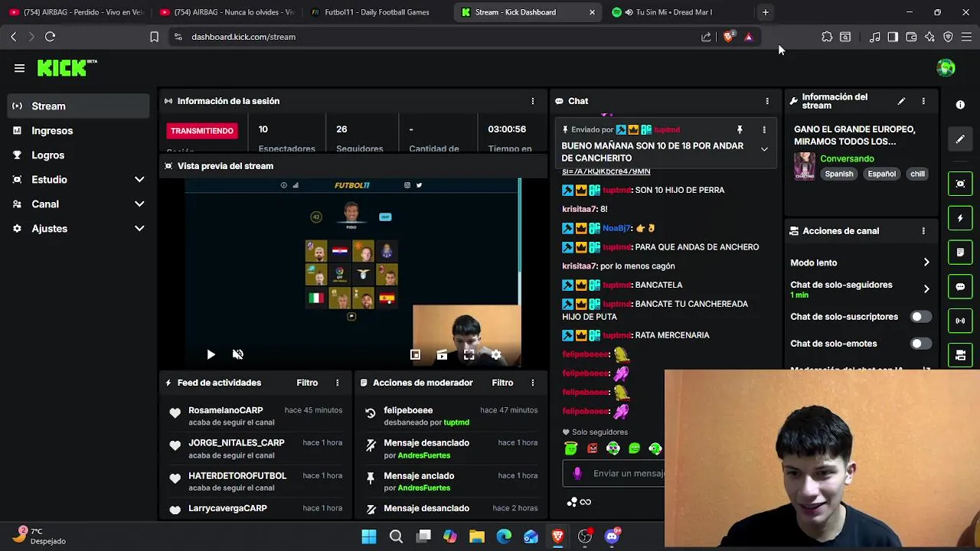The width and height of the screenshot is (980, 551).
Task: Click RosamelanoCARP in the activity feed
Action: click(225, 411)
